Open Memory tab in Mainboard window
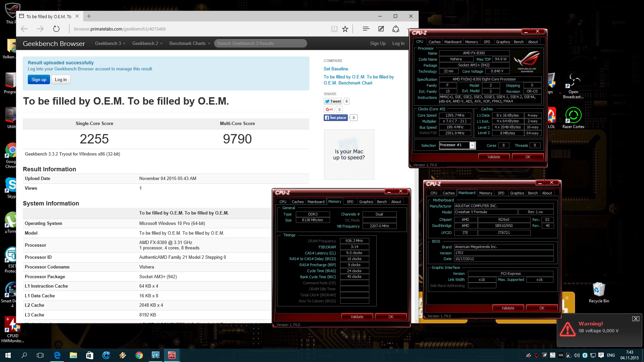Screen dimensions: 644x362 pyautogui.click(x=485, y=193)
